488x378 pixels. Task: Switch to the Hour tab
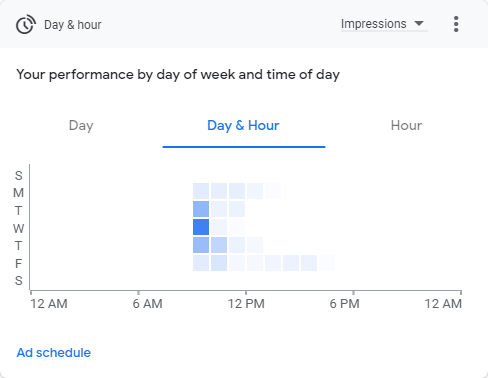(406, 126)
